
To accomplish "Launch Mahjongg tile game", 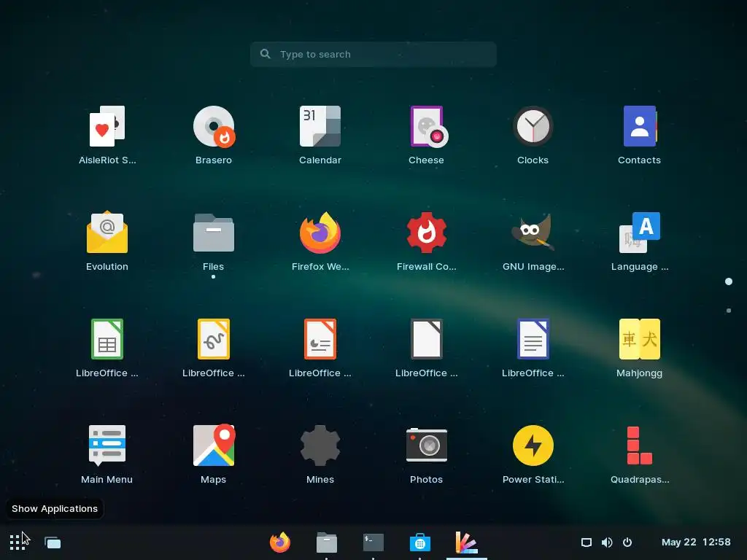I will coord(639,348).
